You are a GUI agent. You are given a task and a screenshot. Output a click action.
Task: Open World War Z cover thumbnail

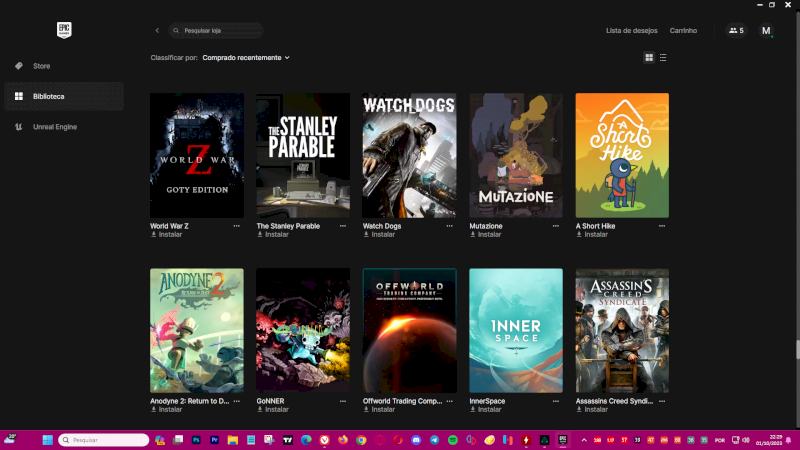(x=197, y=155)
